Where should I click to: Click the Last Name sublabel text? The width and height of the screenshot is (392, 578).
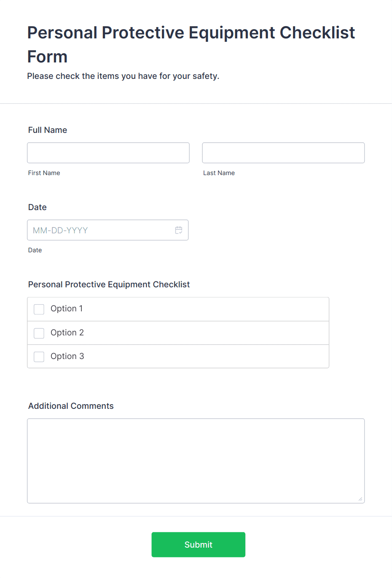pyautogui.click(x=219, y=173)
